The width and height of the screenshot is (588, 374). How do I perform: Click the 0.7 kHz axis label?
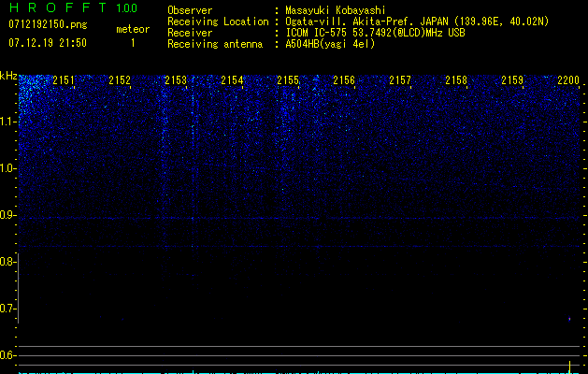8,309
